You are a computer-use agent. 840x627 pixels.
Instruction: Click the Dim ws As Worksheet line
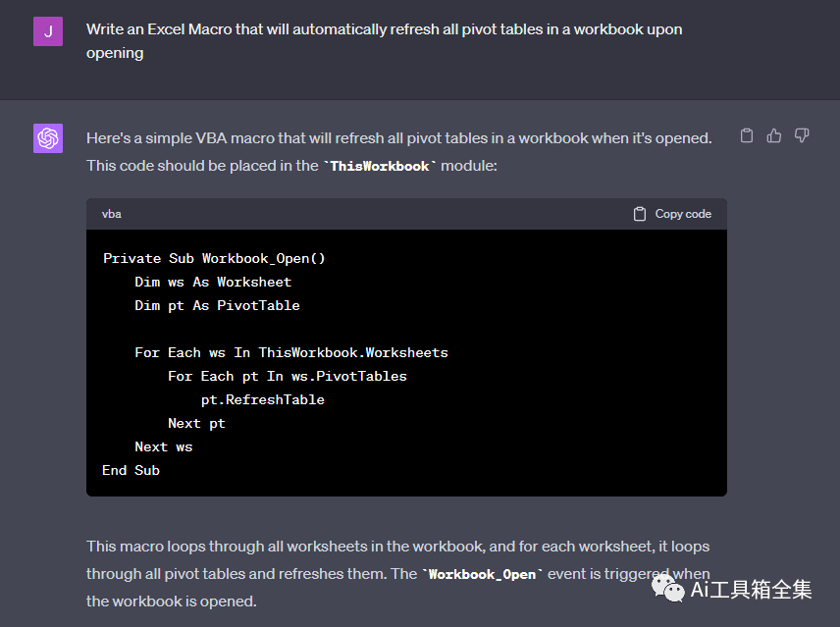pyautogui.click(x=213, y=283)
